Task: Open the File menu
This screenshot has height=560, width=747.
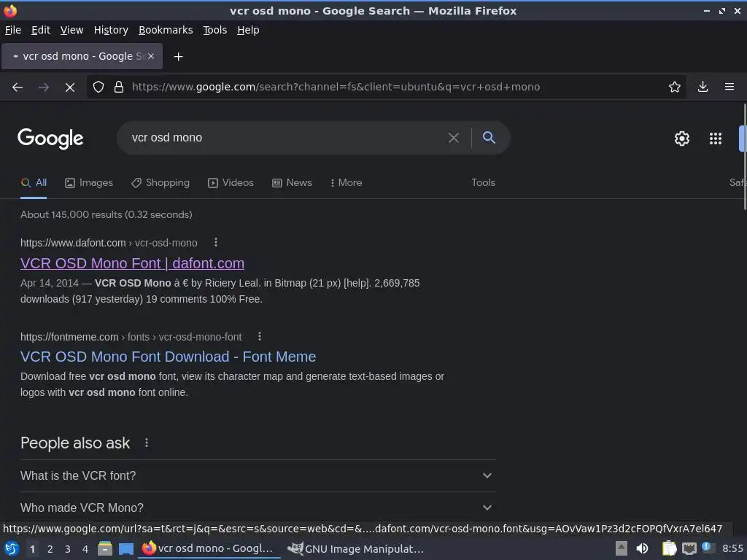Action: [13, 30]
